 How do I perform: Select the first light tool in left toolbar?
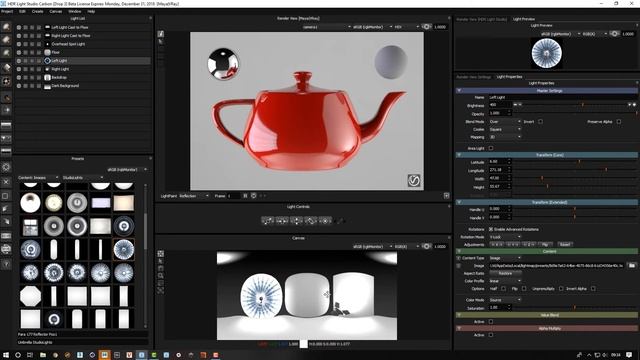click(x=6, y=27)
